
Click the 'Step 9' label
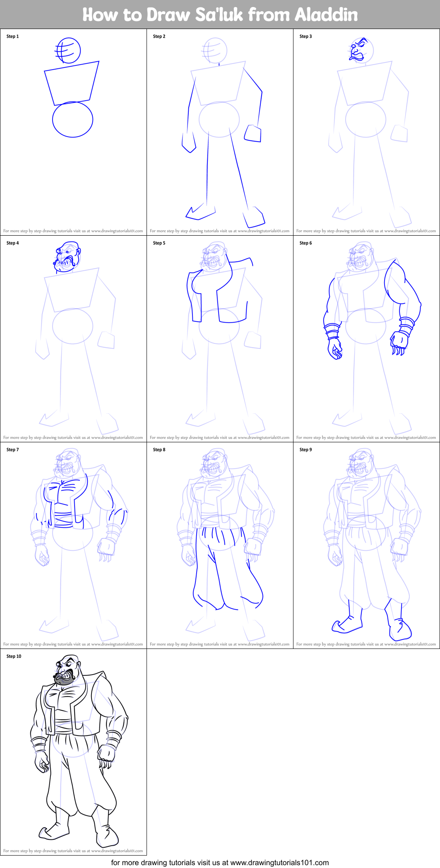click(x=305, y=450)
